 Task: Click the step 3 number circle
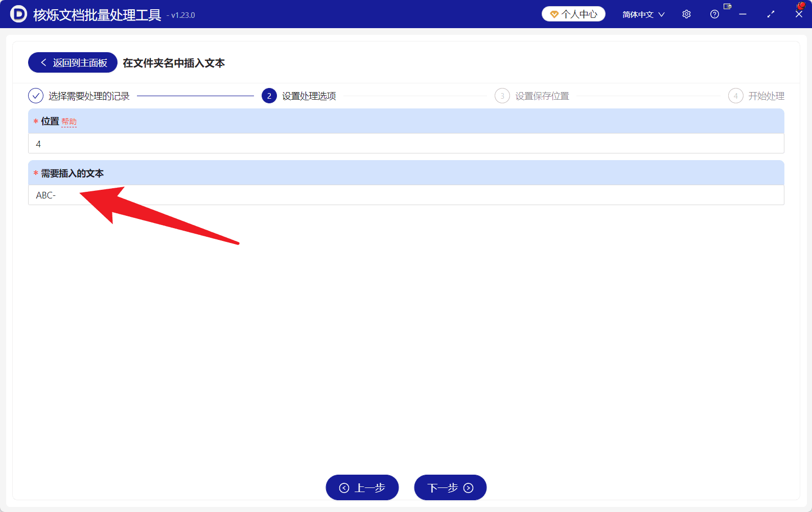[x=502, y=96]
